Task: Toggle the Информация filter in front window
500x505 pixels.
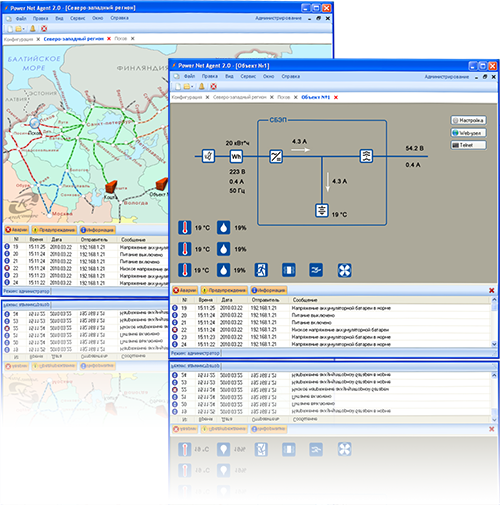Action: 269,290
